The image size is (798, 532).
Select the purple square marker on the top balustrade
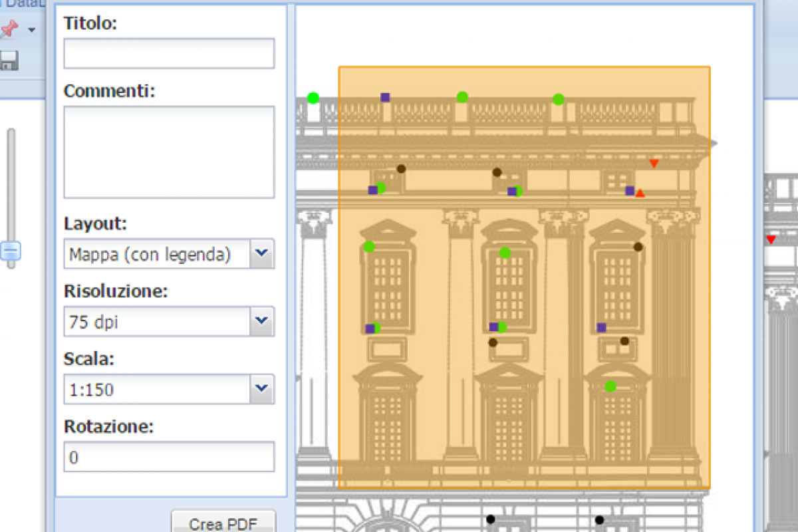click(x=385, y=97)
